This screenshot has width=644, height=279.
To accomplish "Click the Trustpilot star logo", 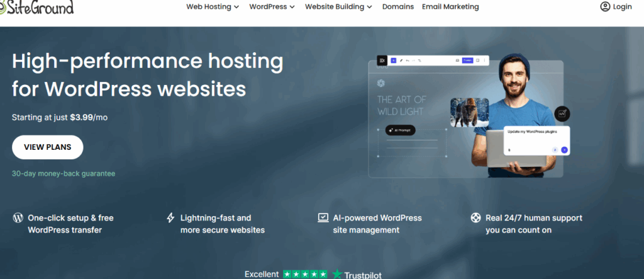I will pyautogui.click(x=338, y=274).
